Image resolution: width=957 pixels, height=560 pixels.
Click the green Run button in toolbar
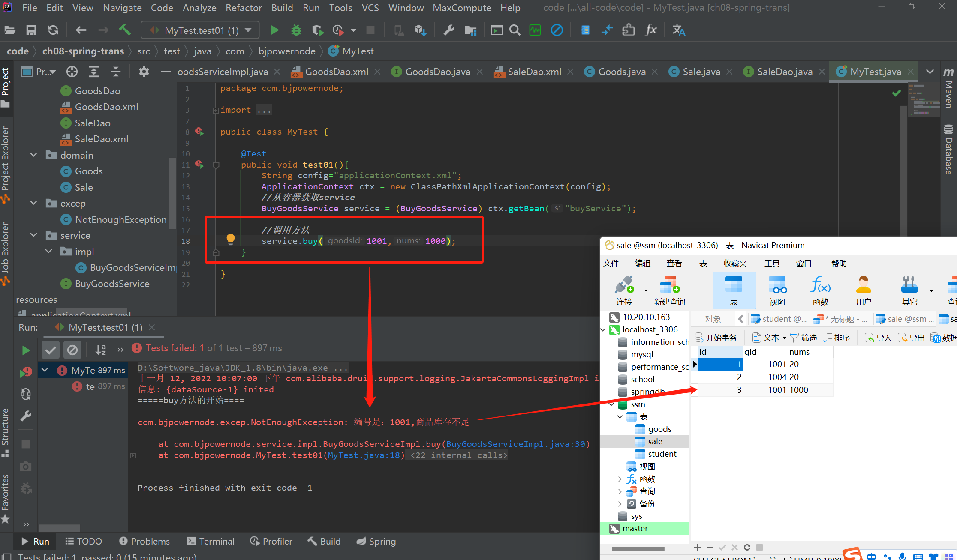[274, 30]
